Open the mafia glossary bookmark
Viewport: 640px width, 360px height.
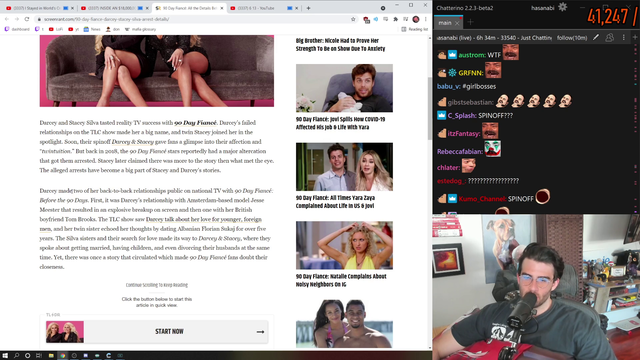(140, 29)
